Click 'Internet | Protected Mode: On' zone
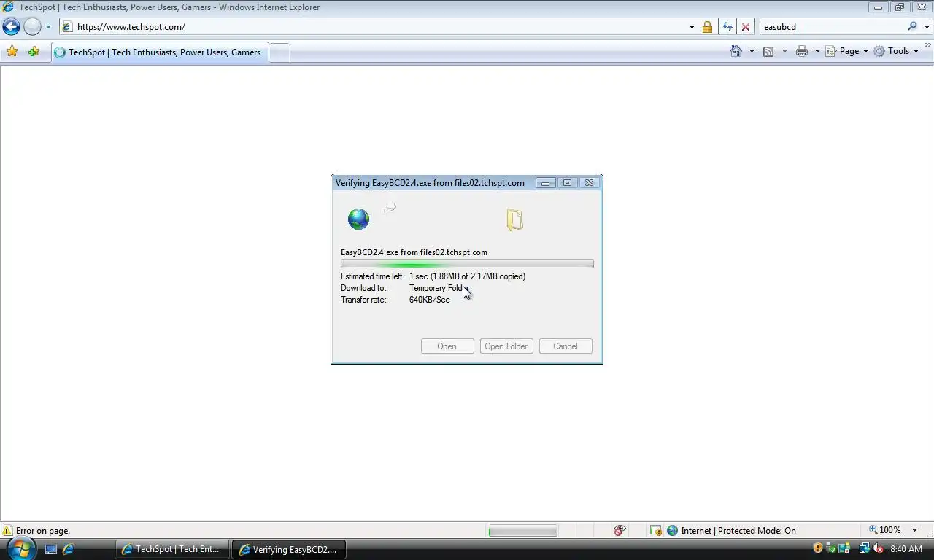934x560 pixels. point(731,531)
